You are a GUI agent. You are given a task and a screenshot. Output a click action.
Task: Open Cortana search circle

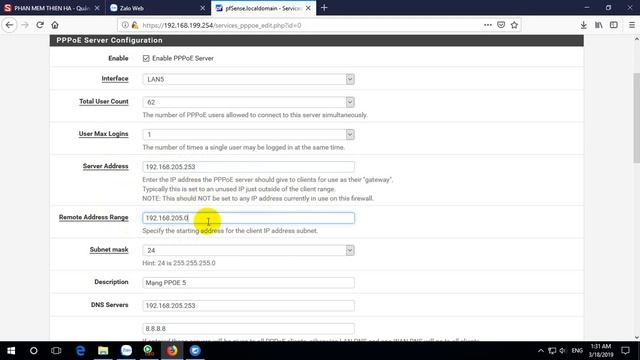33,351
